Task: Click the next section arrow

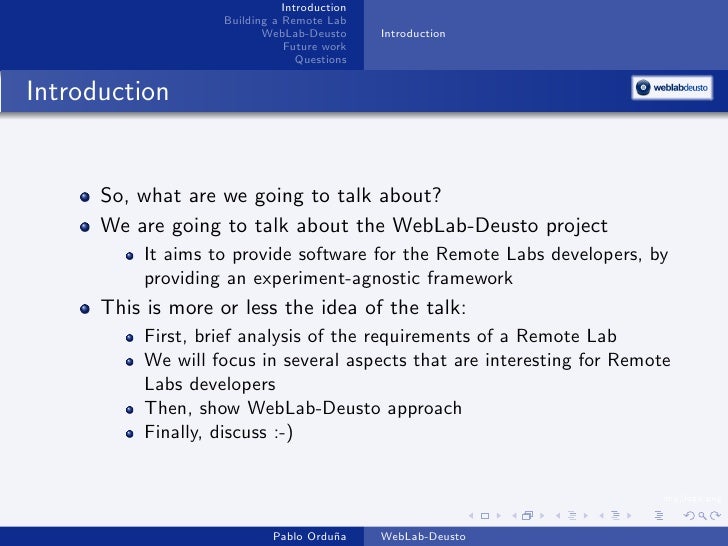Action: point(629,515)
